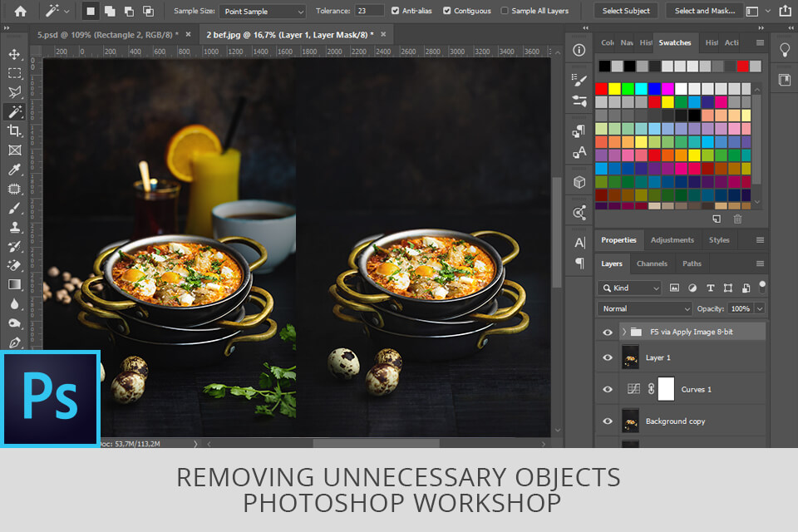The image size is (798, 532).
Task: Select the Brush tool
Action: pos(15,209)
